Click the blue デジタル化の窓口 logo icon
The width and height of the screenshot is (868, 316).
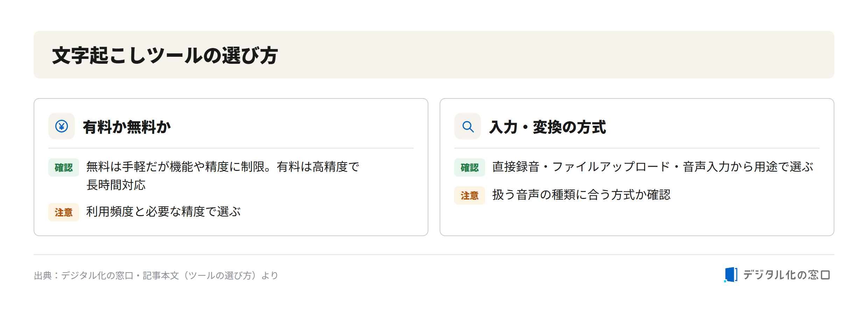click(x=731, y=275)
